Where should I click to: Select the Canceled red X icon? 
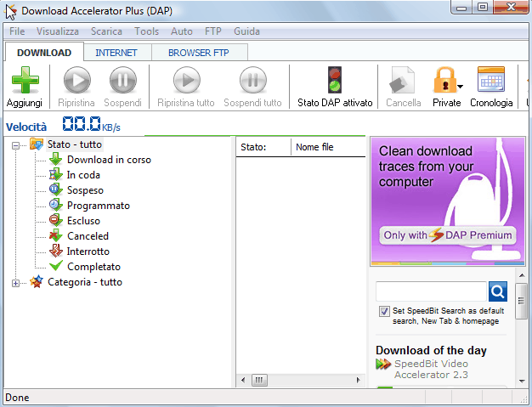tap(55, 235)
